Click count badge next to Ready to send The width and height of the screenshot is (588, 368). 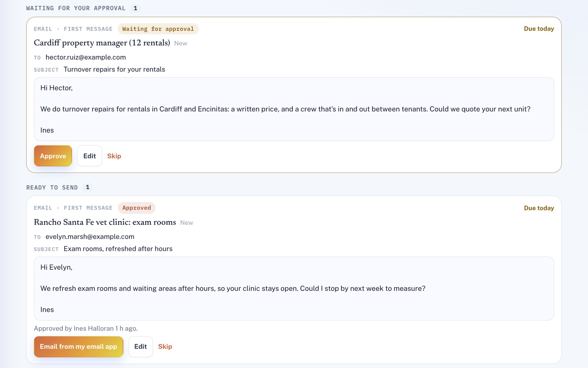[87, 187]
